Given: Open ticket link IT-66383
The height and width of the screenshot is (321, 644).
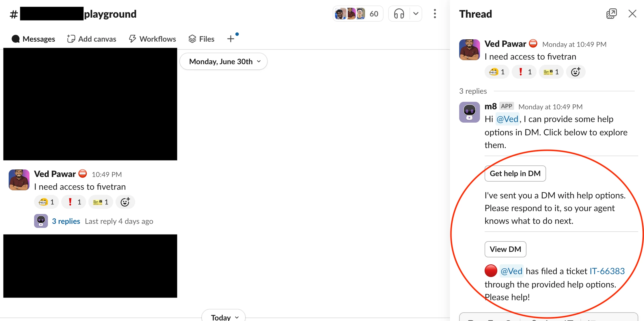Looking at the screenshot, I should (x=607, y=271).
